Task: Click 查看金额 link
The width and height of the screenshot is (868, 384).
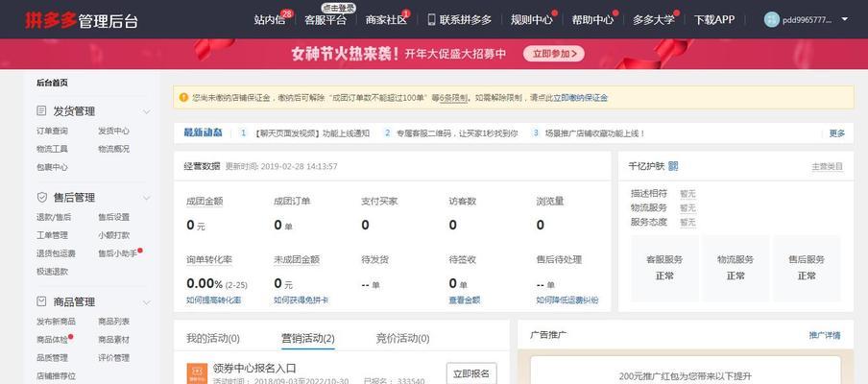Action: [465, 300]
